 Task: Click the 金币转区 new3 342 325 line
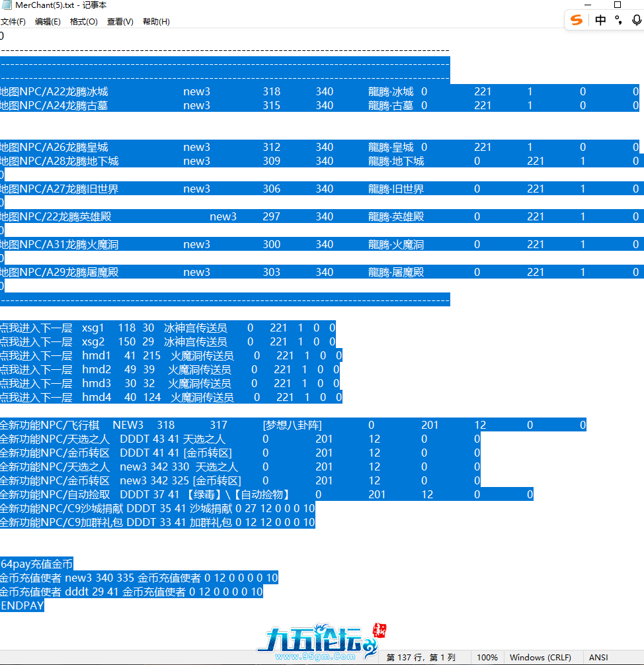click(240, 480)
